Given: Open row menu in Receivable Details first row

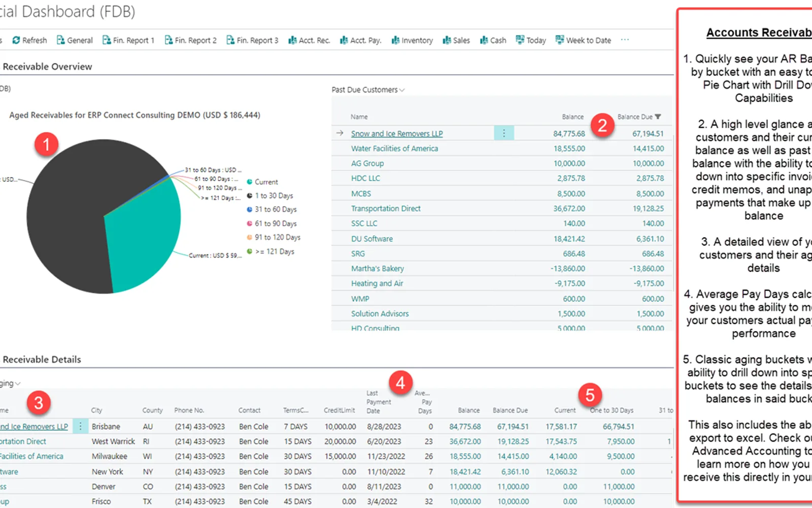Looking at the screenshot, I should tap(80, 426).
